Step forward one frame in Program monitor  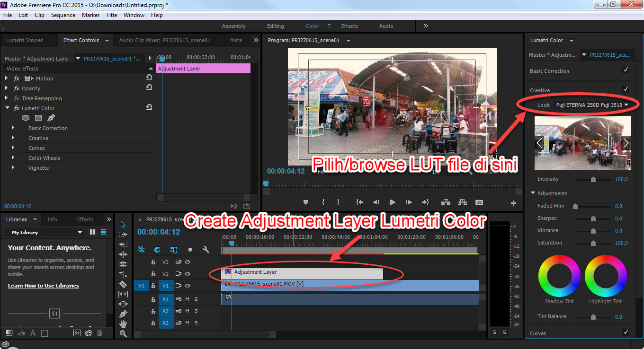(x=409, y=202)
